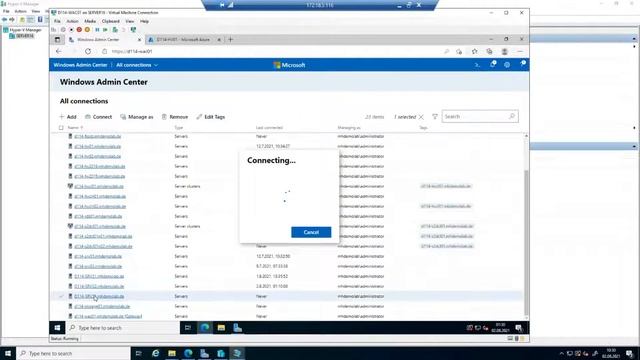Open a new browser tab
Image resolution: width=640 pixels, height=360 pixels.
click(x=231, y=40)
